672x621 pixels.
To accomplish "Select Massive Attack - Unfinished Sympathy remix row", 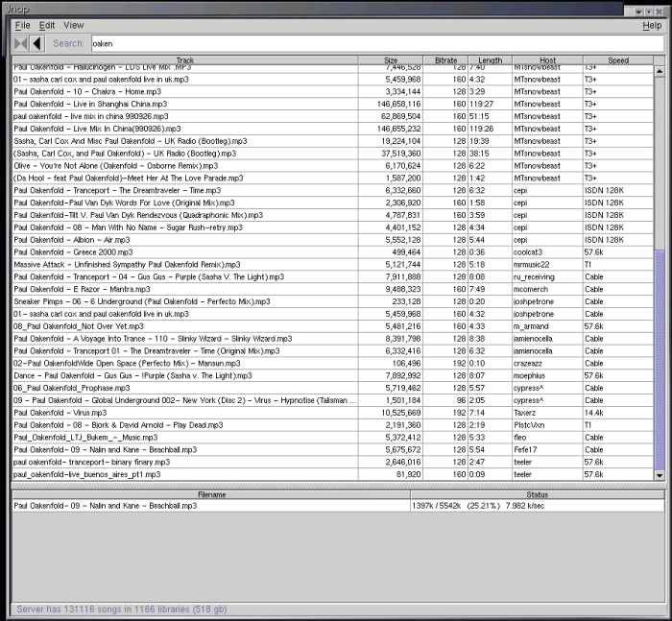I will [333, 265].
